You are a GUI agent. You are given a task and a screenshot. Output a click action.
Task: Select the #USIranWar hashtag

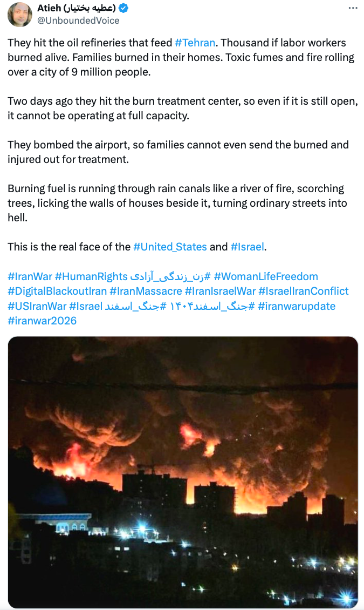(36, 306)
